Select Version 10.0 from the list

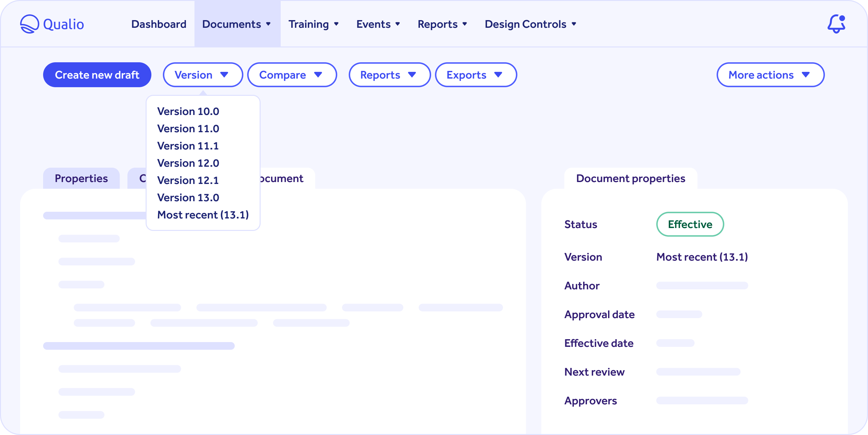188,111
